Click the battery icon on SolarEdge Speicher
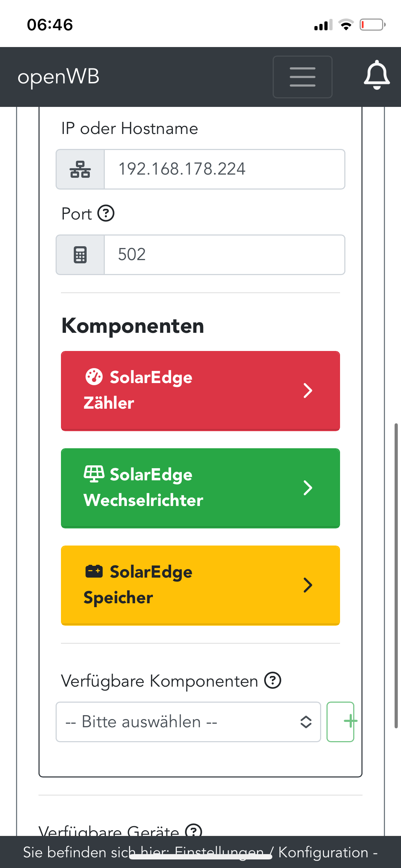Screen dimensions: 401x868 tap(94, 571)
